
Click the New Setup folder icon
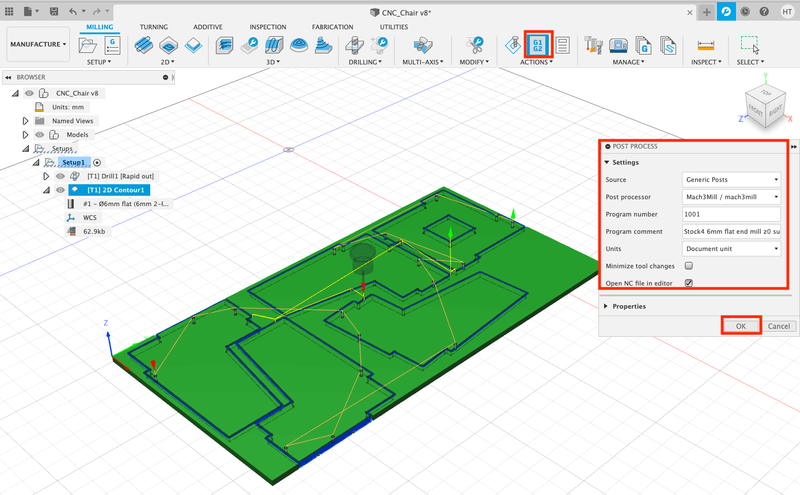87,45
